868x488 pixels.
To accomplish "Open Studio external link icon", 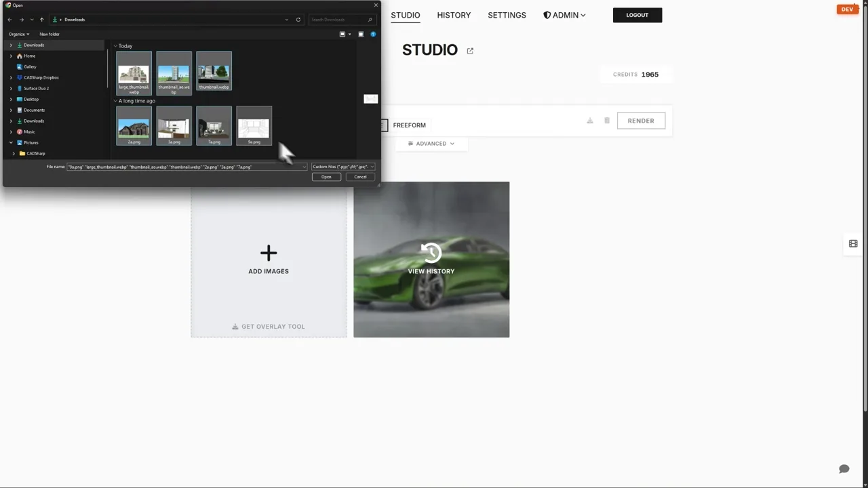I will coord(470,51).
